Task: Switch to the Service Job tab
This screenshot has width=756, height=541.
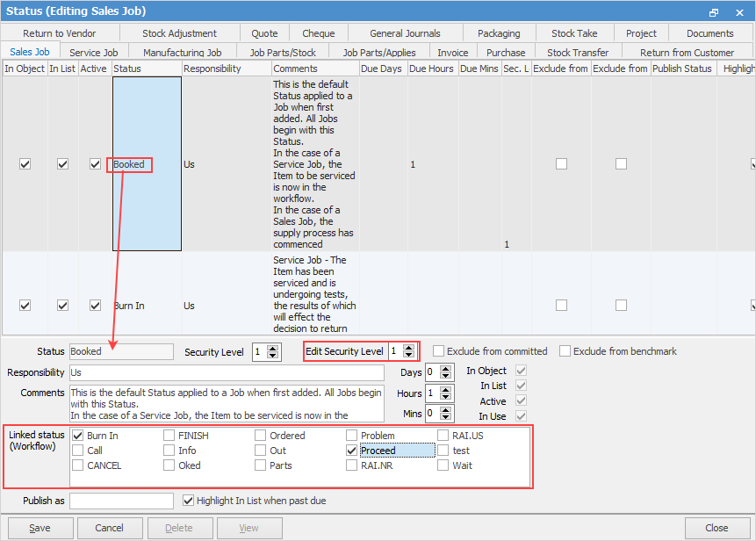Action: [x=93, y=53]
